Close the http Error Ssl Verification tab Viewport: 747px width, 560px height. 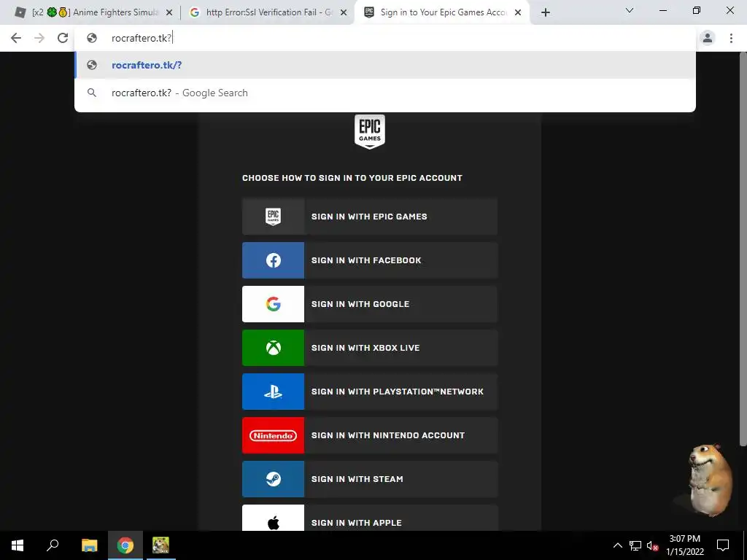point(344,13)
